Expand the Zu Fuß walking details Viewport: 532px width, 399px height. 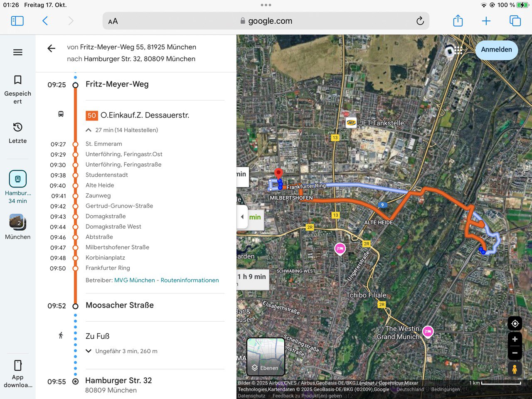point(89,351)
